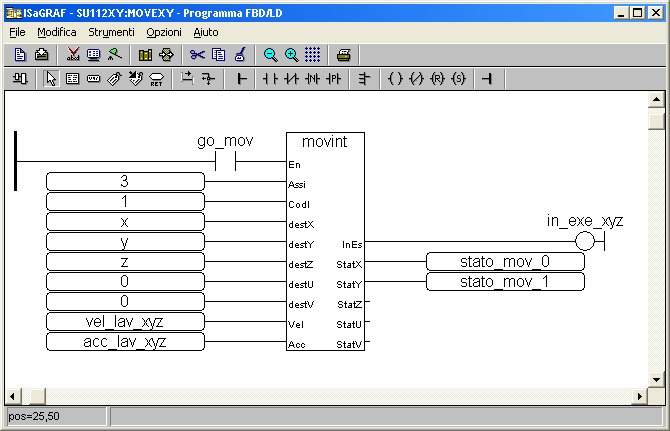The image size is (670, 431).
Task: Click the new document icon
Action: click(20, 55)
